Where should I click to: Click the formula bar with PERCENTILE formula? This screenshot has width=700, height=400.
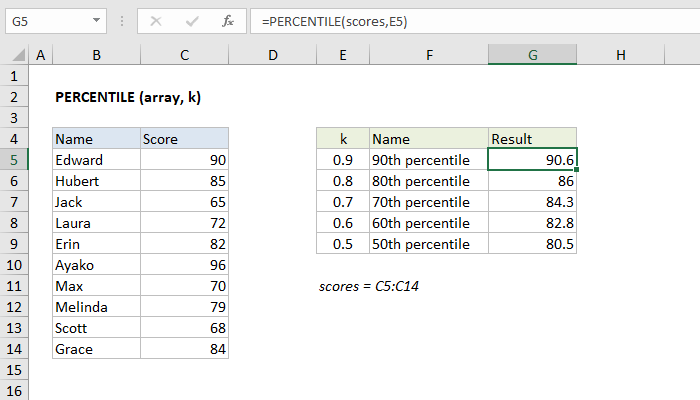475,21
